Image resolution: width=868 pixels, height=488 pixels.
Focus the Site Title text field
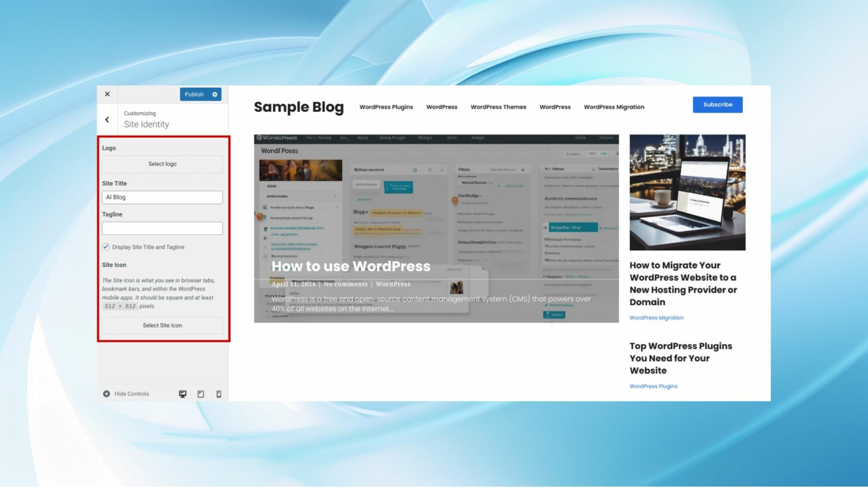162,198
